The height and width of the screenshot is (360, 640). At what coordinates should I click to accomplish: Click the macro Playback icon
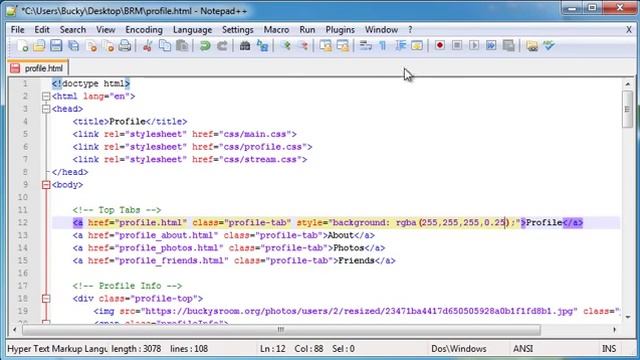pyautogui.click(x=474, y=46)
